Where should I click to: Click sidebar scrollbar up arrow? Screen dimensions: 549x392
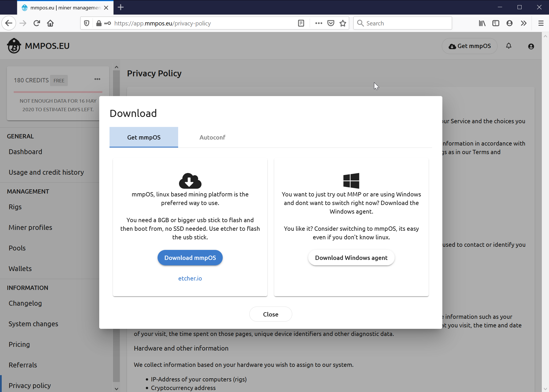pos(116,67)
